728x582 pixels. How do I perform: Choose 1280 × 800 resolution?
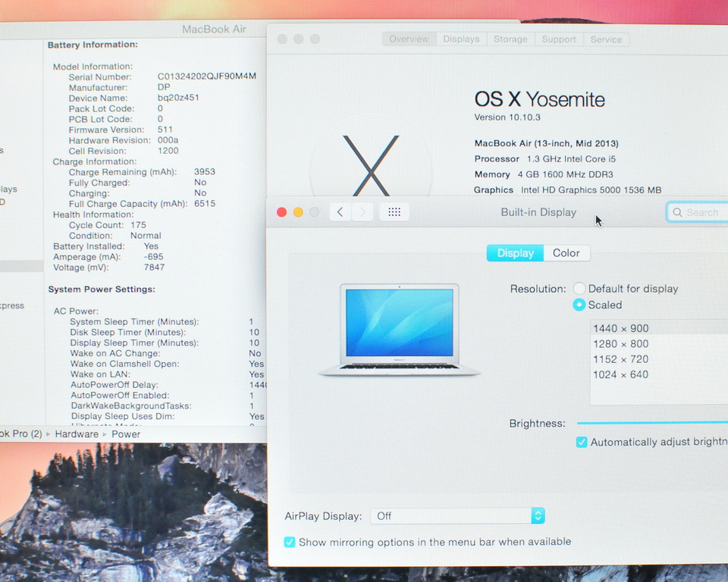[659, 344]
